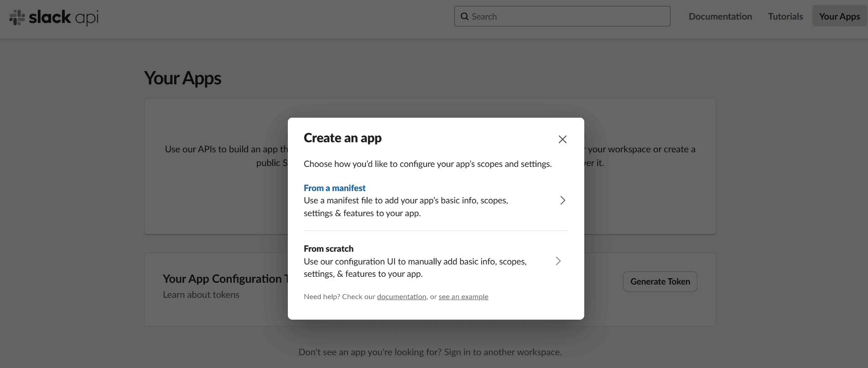
Task: Go to the Tutorials nav item
Action: pos(785,16)
